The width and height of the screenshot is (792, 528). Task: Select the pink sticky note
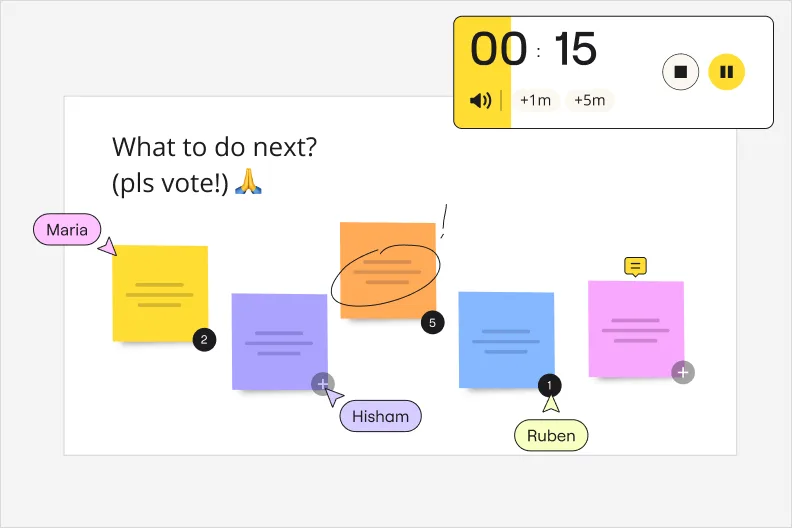[636, 329]
